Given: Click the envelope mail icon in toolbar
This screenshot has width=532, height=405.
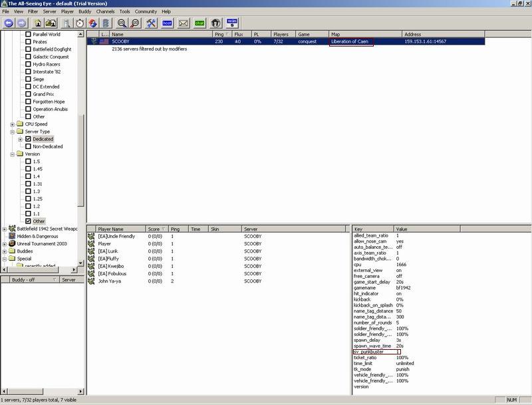Looking at the screenshot, I should click(x=184, y=23).
